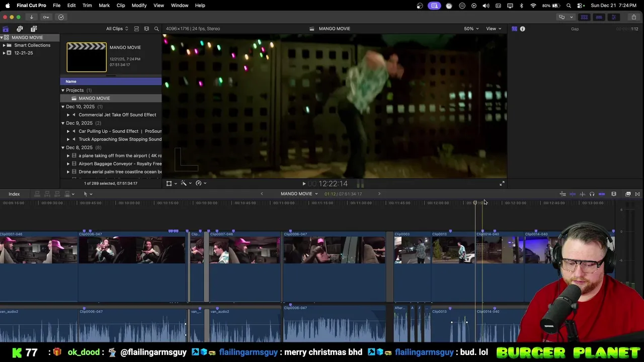
Task: Open the viewer zoom 50% dropdown
Action: (x=471, y=29)
